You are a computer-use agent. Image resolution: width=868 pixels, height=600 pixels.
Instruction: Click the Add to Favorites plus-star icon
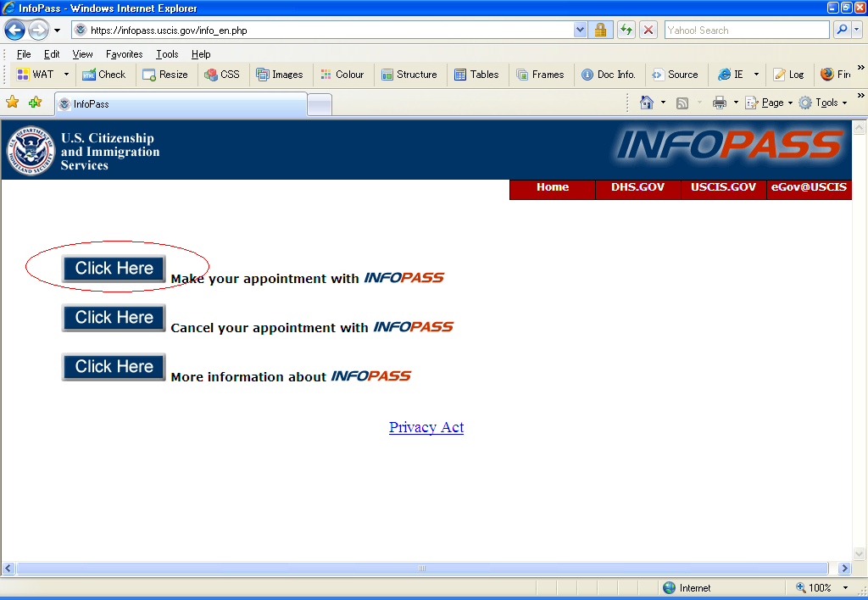tap(36, 102)
